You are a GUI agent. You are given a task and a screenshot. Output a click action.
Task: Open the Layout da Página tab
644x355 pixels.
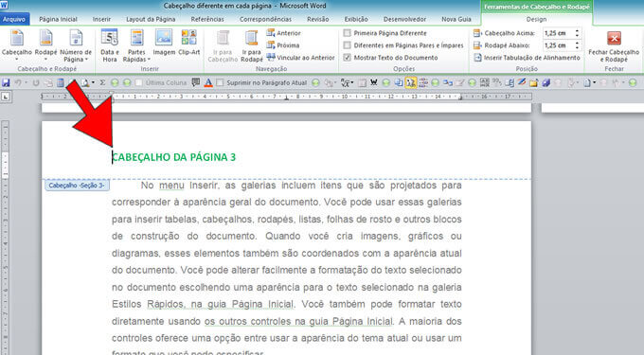pos(151,19)
